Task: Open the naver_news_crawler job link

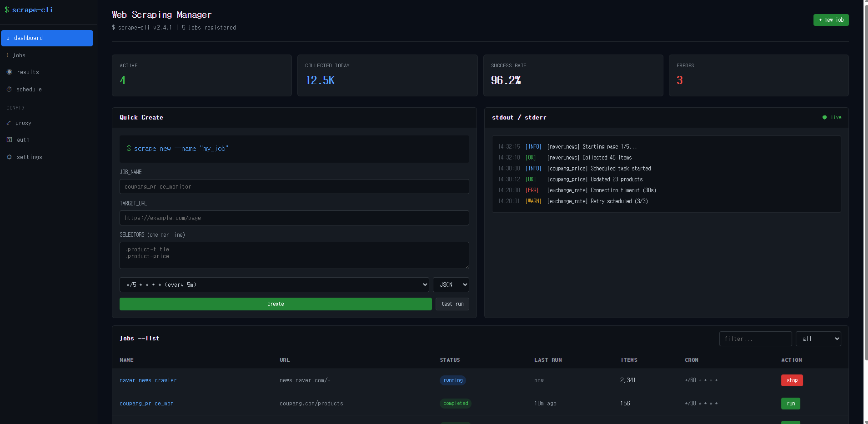Action: [148, 380]
